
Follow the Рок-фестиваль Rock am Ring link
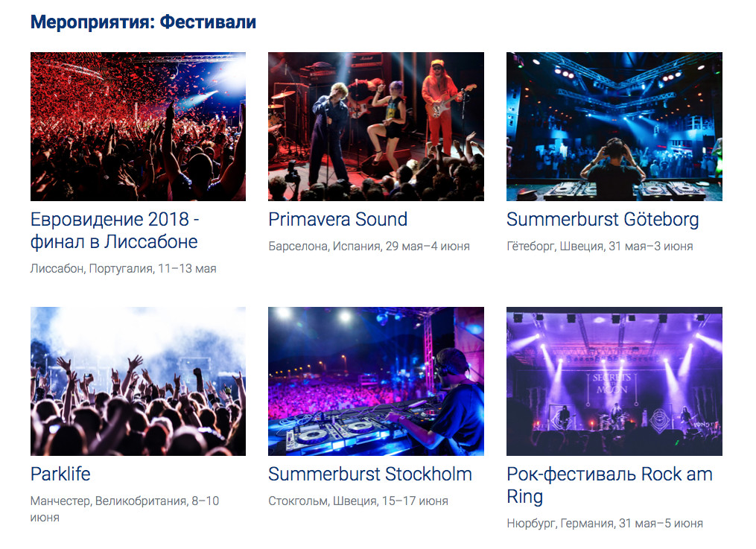pos(609,486)
